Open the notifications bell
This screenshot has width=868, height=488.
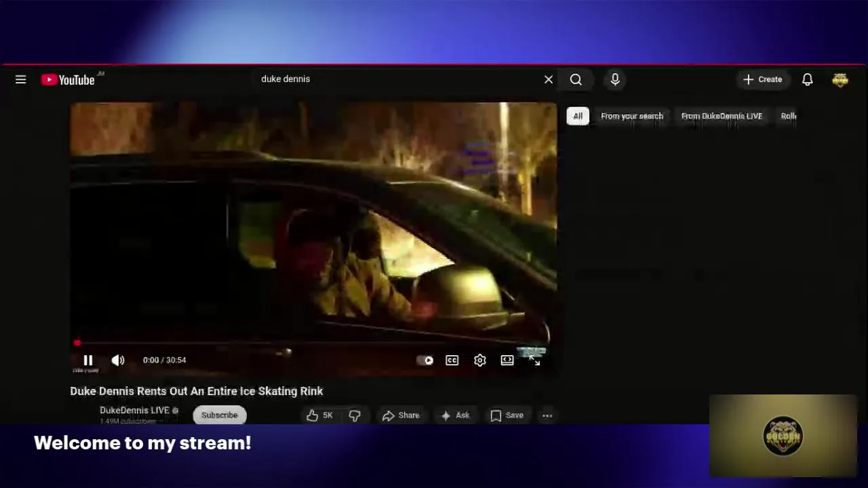[808, 79]
